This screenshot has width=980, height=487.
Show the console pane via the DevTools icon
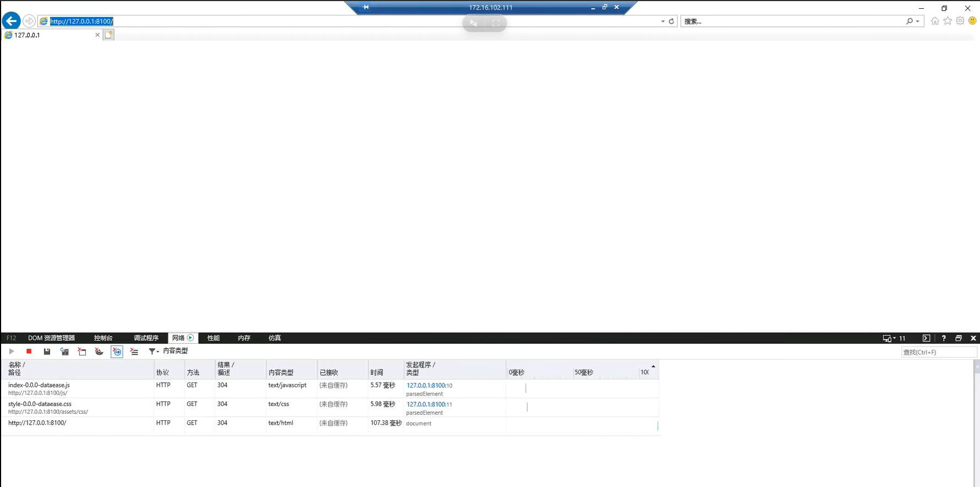[926, 338]
